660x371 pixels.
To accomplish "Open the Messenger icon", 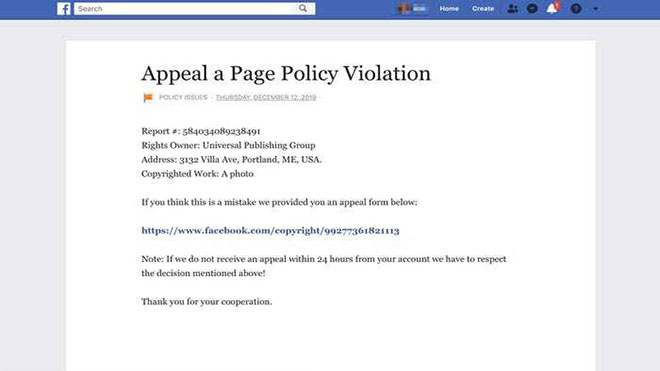I will coord(532,8).
